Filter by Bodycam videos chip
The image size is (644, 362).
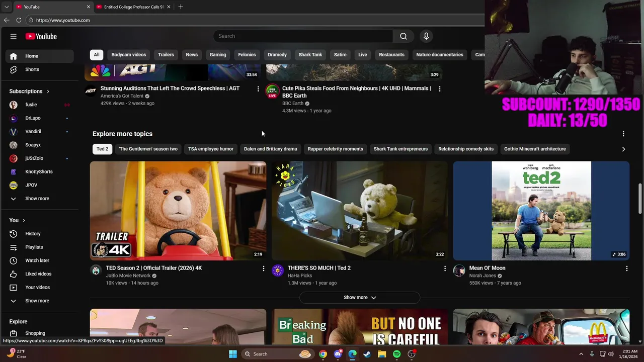click(x=129, y=55)
